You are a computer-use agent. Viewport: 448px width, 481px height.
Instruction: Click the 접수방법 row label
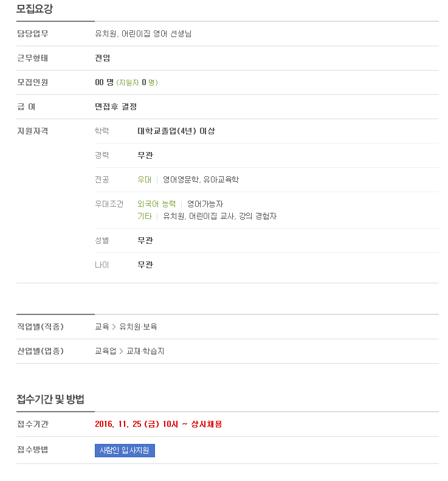(x=32, y=450)
